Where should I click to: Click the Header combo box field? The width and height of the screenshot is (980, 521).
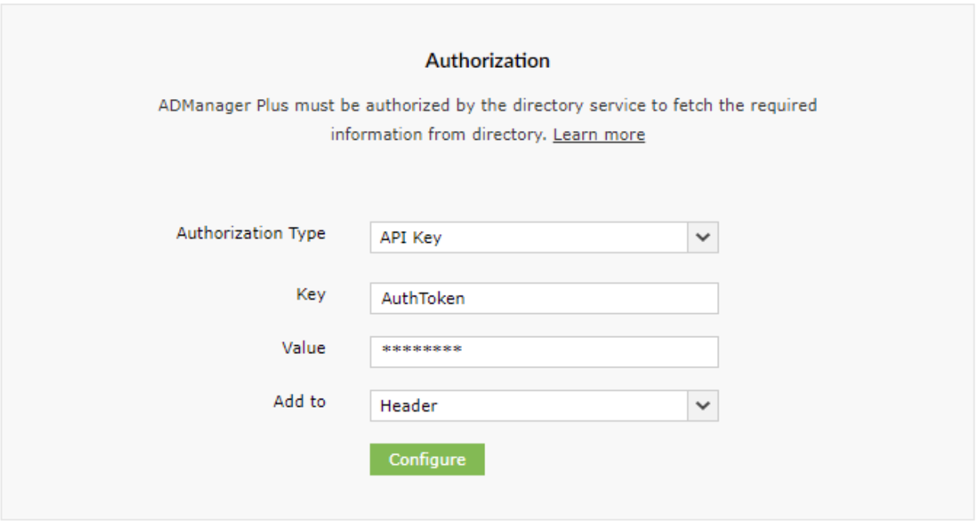tap(528, 406)
